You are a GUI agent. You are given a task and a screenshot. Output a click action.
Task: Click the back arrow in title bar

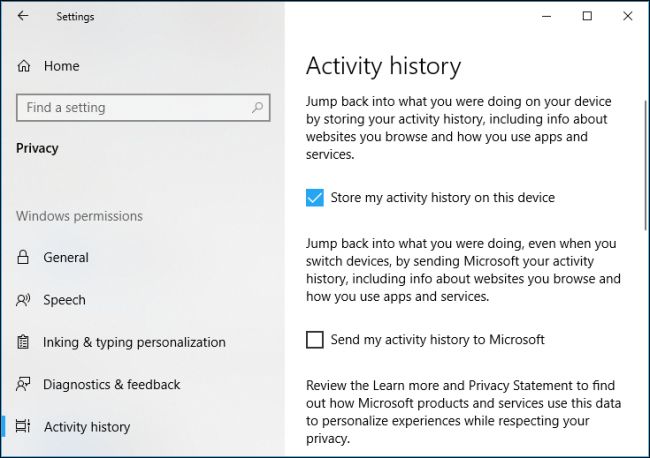pos(23,16)
